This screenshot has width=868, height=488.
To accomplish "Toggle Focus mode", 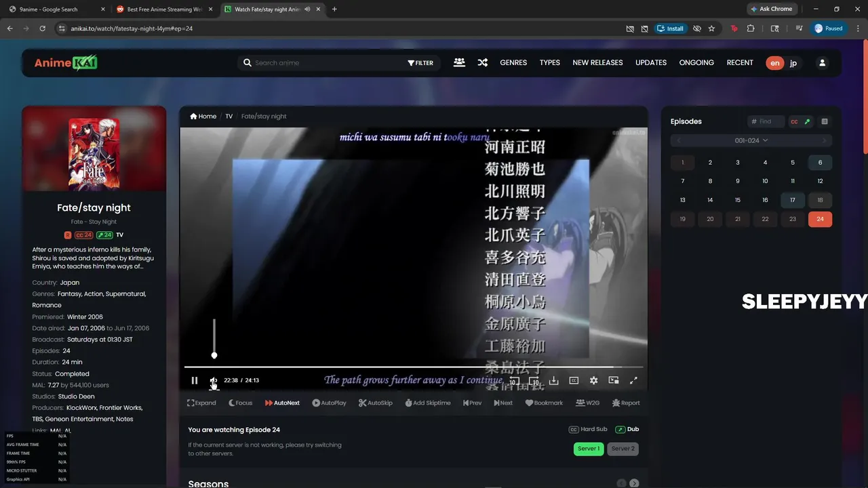I will click(x=240, y=403).
